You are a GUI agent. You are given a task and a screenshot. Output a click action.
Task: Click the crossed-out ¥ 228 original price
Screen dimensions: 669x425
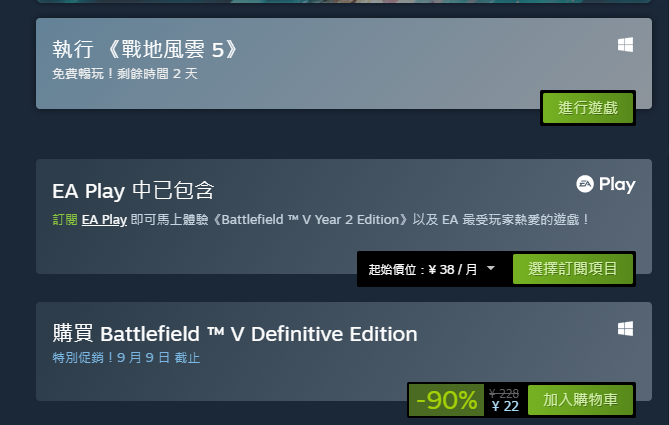point(504,393)
